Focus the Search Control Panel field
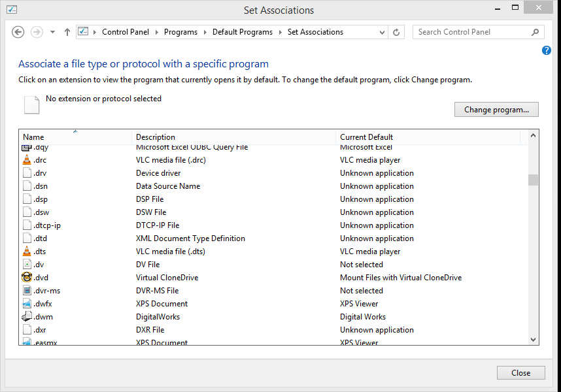The image size is (561, 392). coord(472,32)
